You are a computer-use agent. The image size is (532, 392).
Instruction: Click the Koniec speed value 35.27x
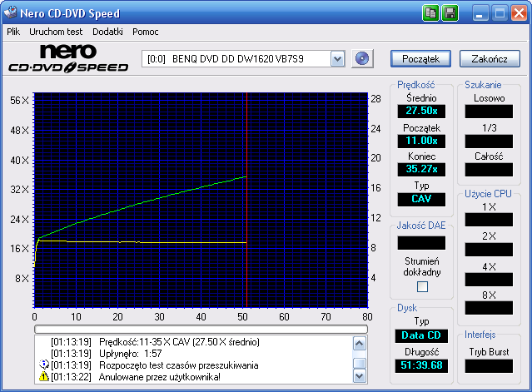pyautogui.click(x=421, y=169)
